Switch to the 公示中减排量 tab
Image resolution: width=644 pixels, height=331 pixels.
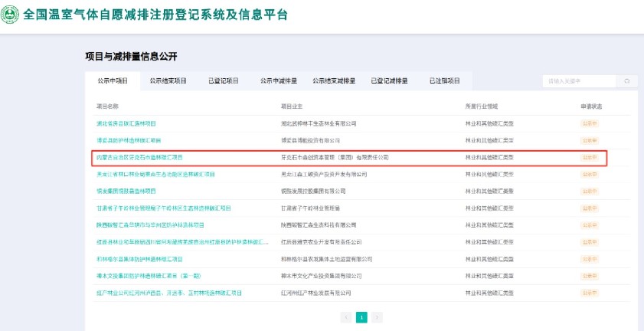pyautogui.click(x=279, y=80)
